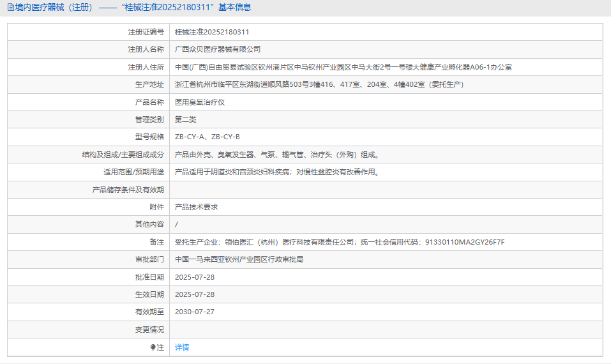Viewport: 611px width, 364px height.
Task: Click the approval department 中国—马来西亚钦州产业园区行政审批局
Action: click(x=239, y=260)
